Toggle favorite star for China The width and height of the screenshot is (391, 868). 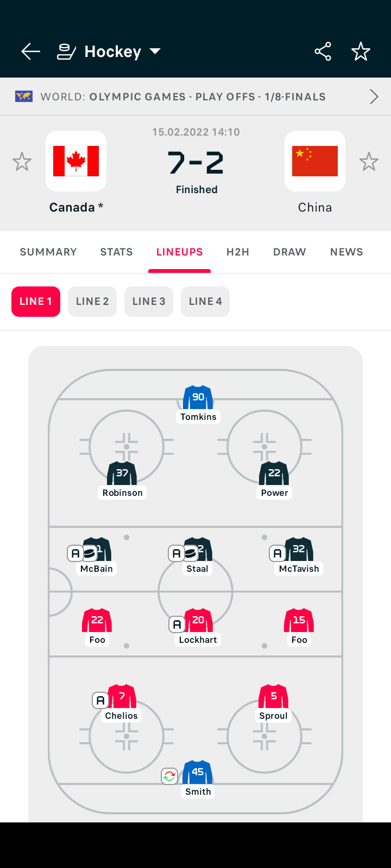tap(369, 162)
